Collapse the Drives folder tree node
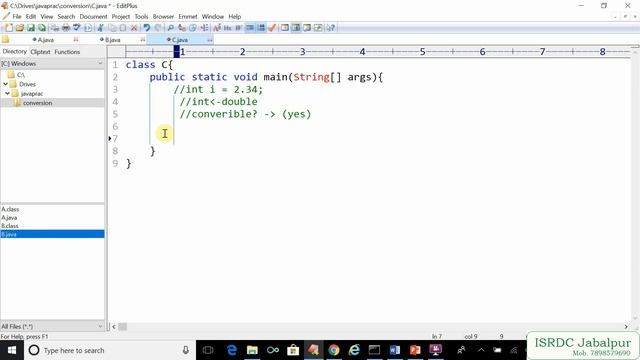Screen dimensions: 640x360 pos(5,84)
